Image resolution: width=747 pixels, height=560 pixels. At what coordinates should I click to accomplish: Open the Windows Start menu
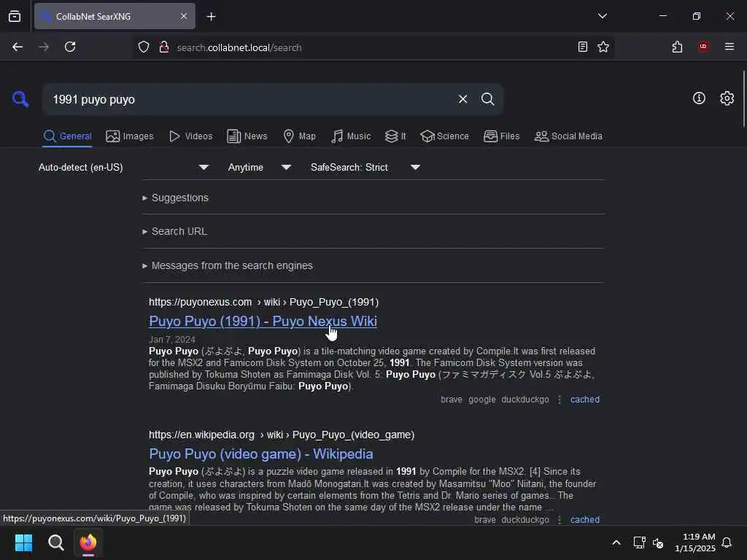click(23, 542)
